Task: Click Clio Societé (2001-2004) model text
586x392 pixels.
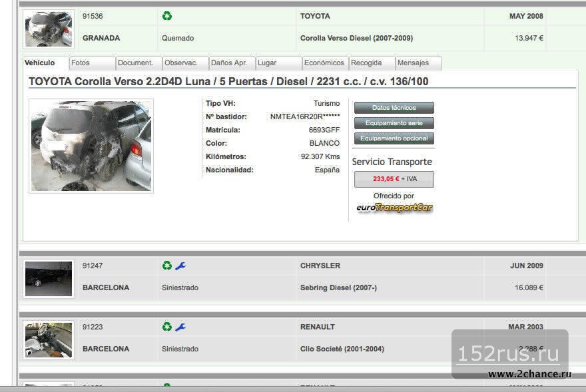Action: tap(342, 349)
